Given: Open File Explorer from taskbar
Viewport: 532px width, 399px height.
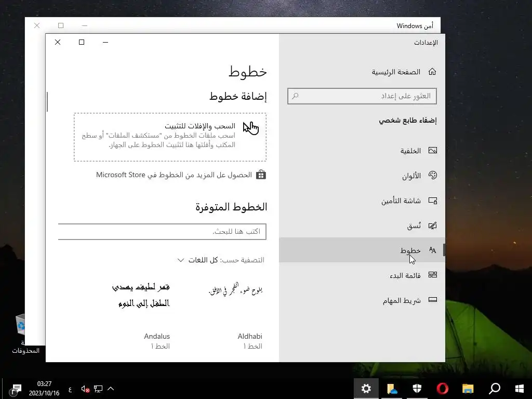Looking at the screenshot, I should 468,389.
